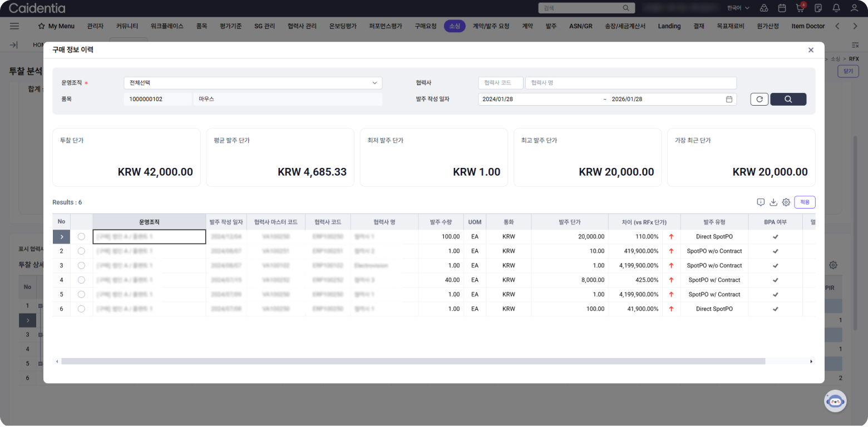Screen dimensions: 868x427
Task: Open grid settings gear icon
Action: (786, 202)
